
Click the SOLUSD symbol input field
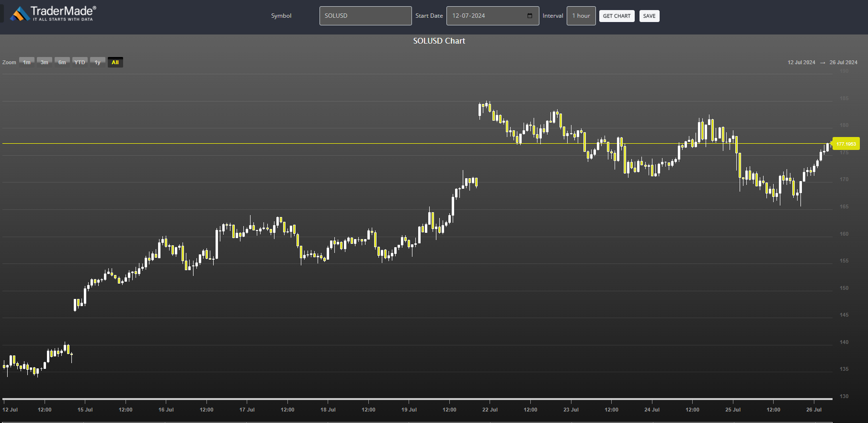[365, 16]
